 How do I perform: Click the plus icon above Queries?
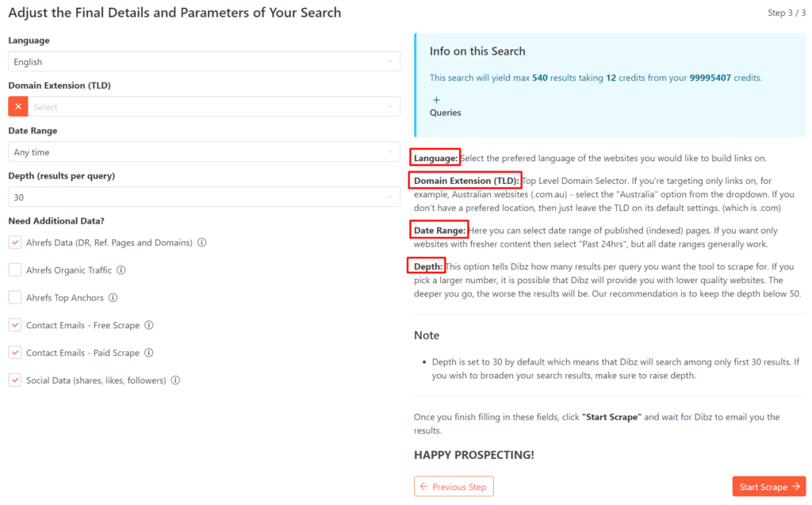click(x=435, y=99)
